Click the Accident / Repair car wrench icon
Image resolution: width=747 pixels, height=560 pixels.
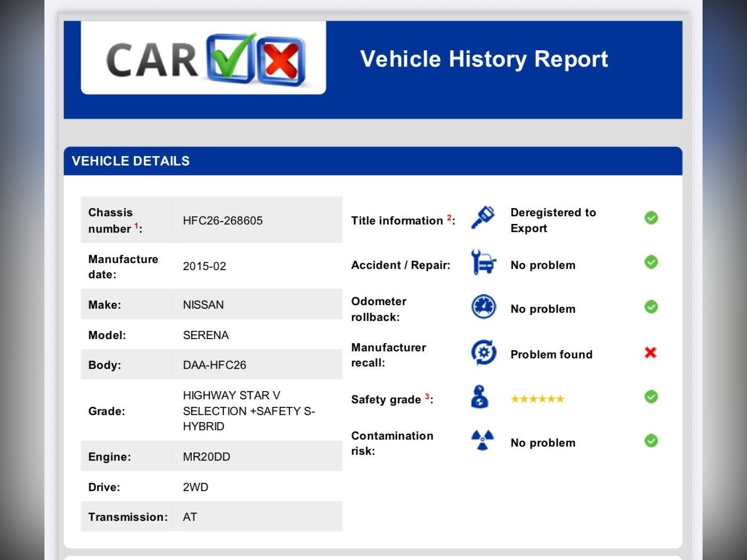483,262
